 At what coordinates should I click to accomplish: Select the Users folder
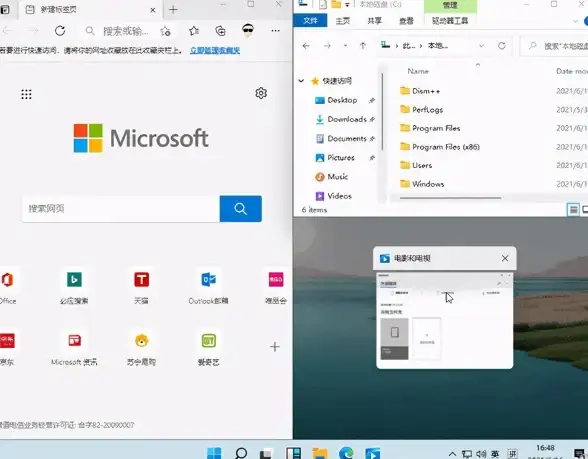422,165
